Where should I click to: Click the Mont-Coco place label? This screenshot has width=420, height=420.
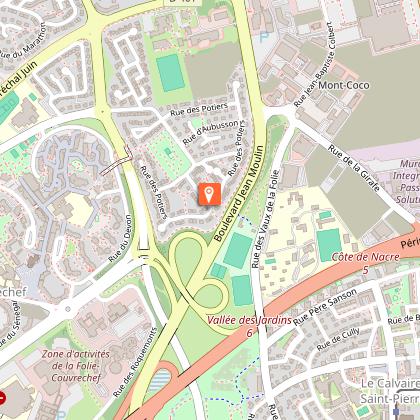(x=344, y=85)
